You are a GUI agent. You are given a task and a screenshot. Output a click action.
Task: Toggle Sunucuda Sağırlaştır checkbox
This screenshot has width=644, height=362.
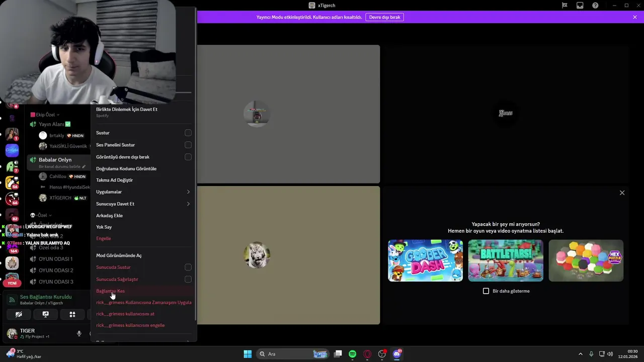coord(188,279)
